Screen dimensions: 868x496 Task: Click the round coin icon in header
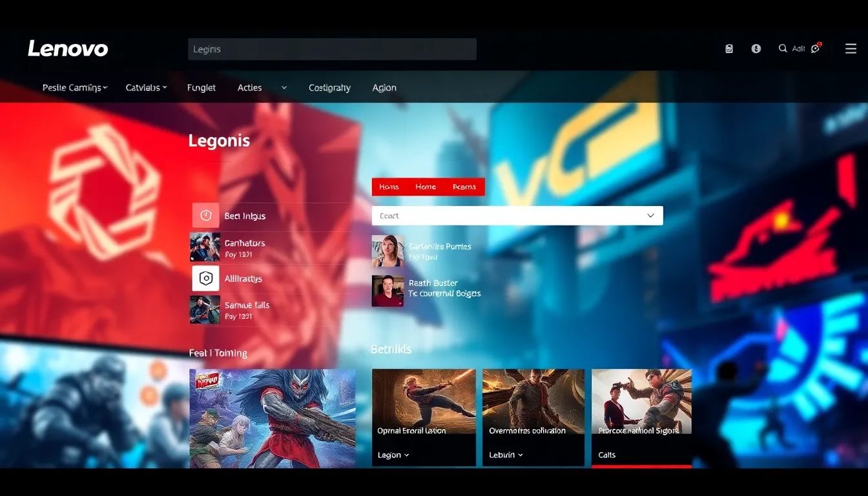pyautogui.click(x=756, y=48)
